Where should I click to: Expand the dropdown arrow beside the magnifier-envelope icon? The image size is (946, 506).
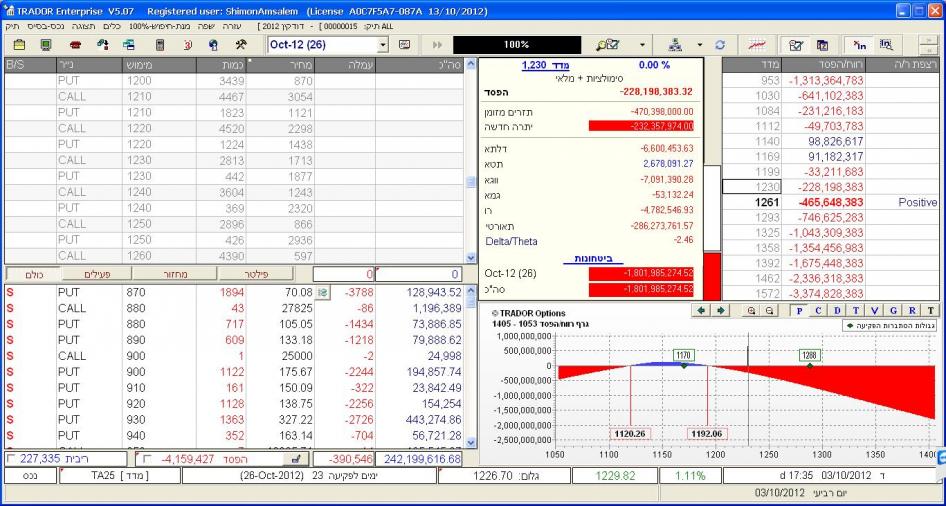(642, 45)
